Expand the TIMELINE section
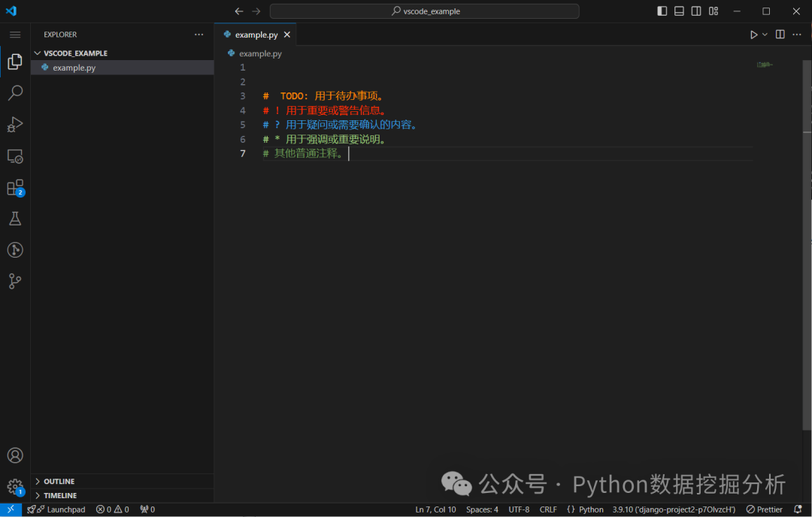The height and width of the screenshot is (517, 812). pyautogui.click(x=123, y=496)
